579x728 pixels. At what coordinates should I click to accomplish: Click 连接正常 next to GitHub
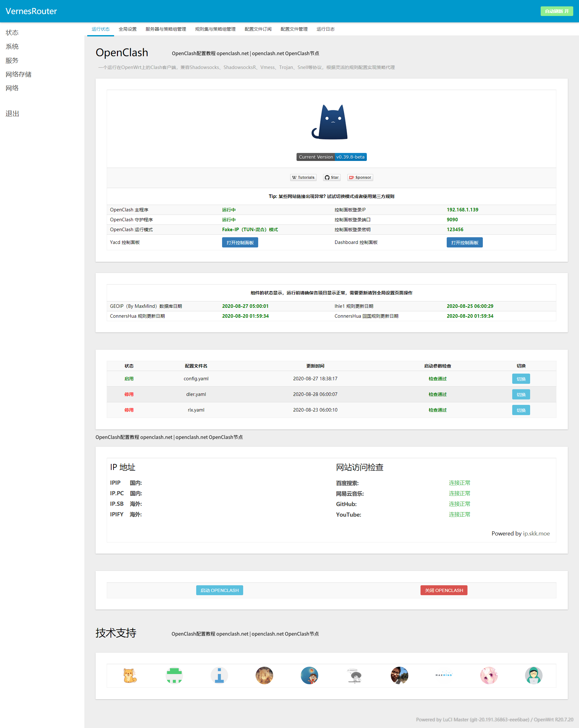click(459, 504)
